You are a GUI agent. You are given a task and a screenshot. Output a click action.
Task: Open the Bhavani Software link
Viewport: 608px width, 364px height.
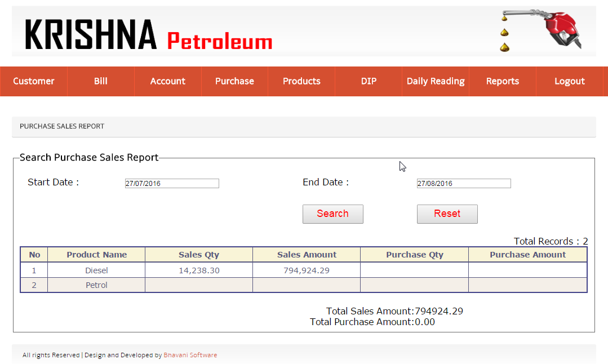coord(190,355)
